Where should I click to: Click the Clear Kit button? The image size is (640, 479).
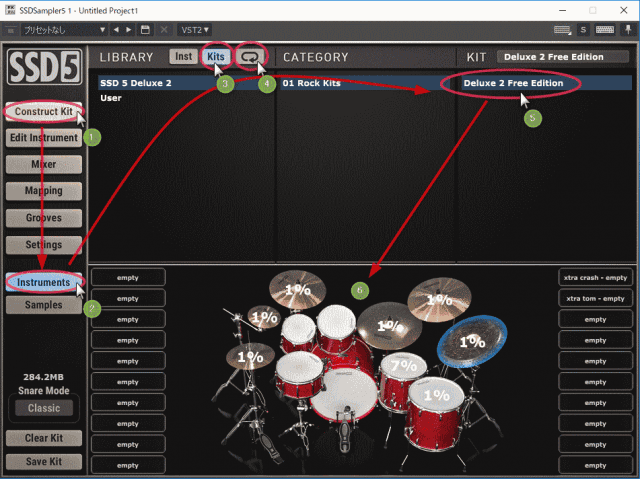coord(44,438)
